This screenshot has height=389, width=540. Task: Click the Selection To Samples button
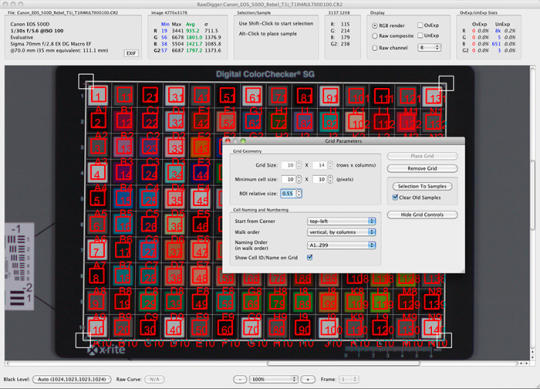click(x=422, y=186)
